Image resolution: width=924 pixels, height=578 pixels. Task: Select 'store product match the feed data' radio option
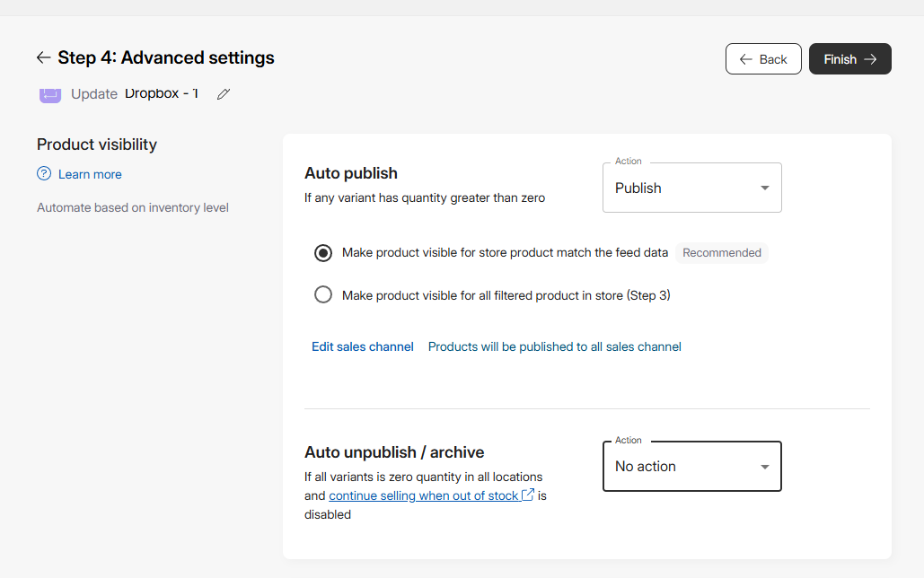[323, 253]
